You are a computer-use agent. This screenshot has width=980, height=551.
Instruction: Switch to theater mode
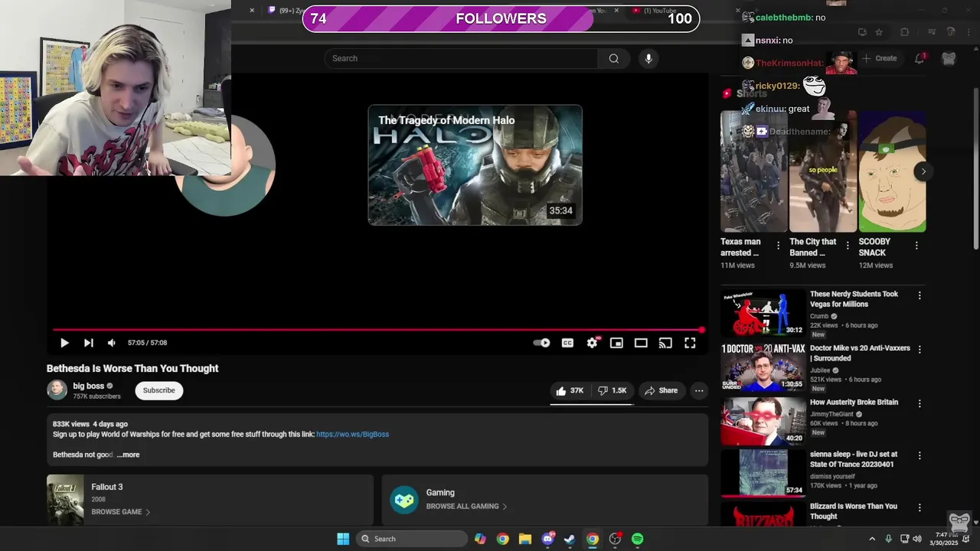[x=641, y=343]
